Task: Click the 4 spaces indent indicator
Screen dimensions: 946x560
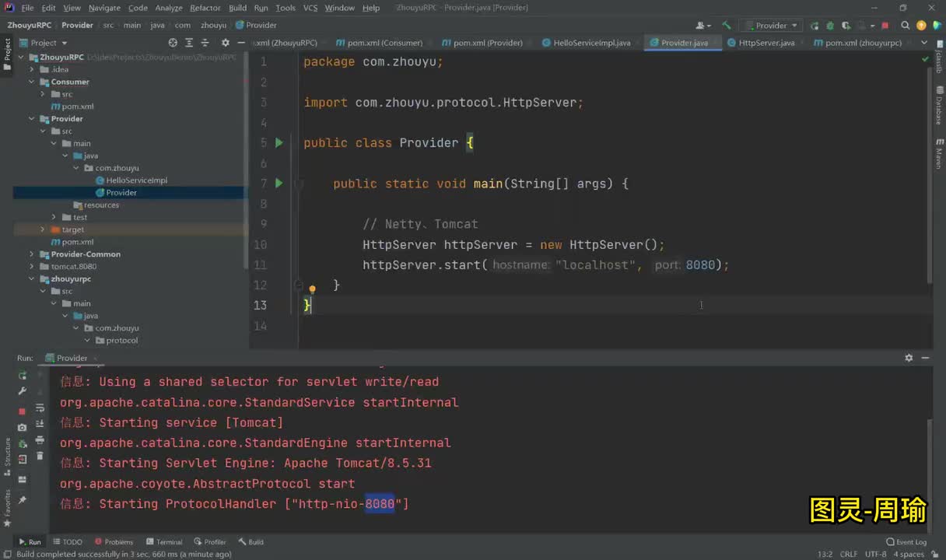Action: (x=908, y=555)
